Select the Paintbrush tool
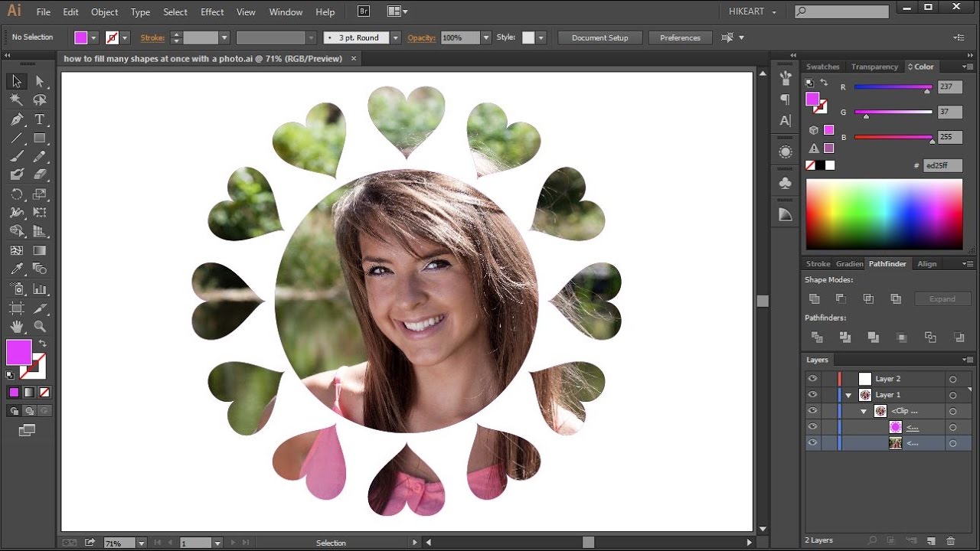 pyautogui.click(x=17, y=156)
